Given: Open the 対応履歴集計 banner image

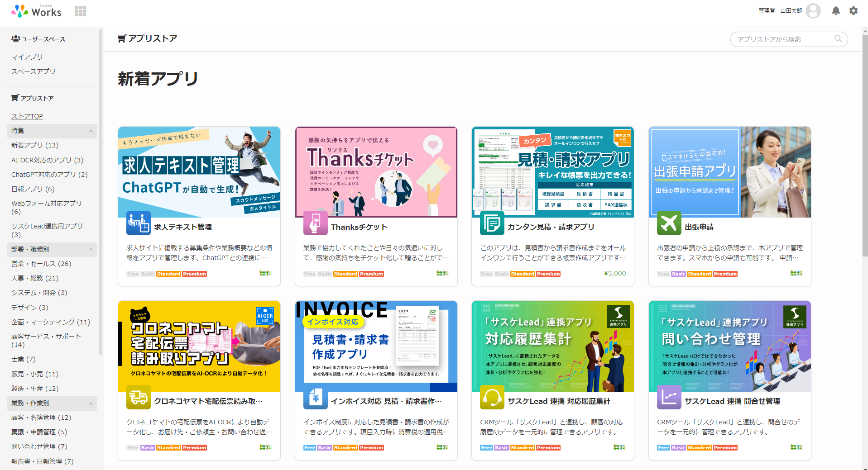Looking at the screenshot, I should (x=553, y=346).
